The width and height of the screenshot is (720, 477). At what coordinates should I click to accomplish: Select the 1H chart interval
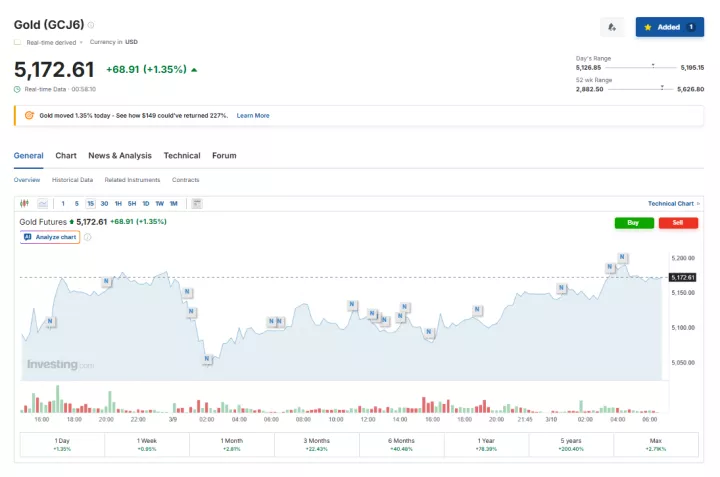point(118,203)
